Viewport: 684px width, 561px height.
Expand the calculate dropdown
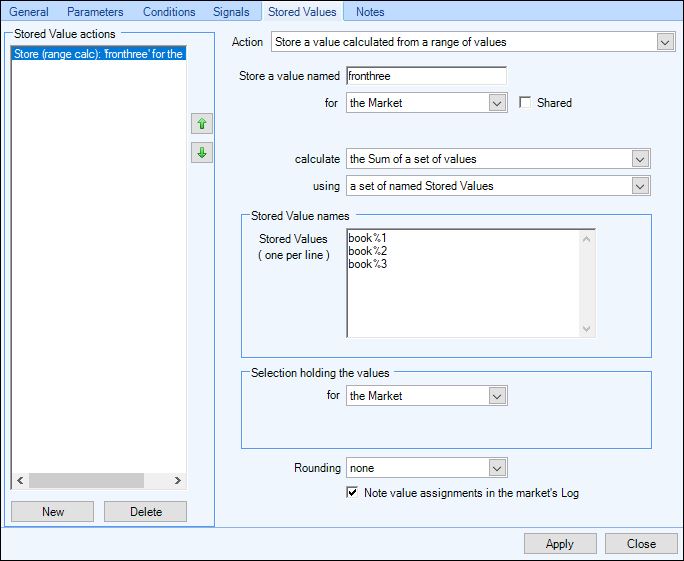tap(640, 159)
